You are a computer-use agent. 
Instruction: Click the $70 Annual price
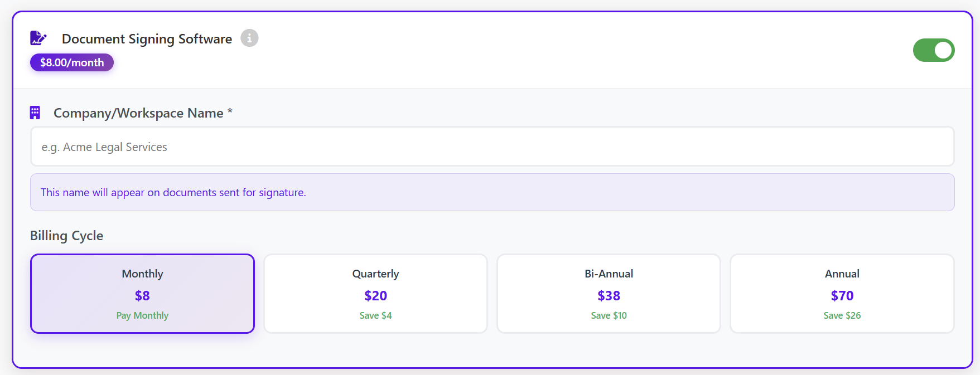point(842,295)
